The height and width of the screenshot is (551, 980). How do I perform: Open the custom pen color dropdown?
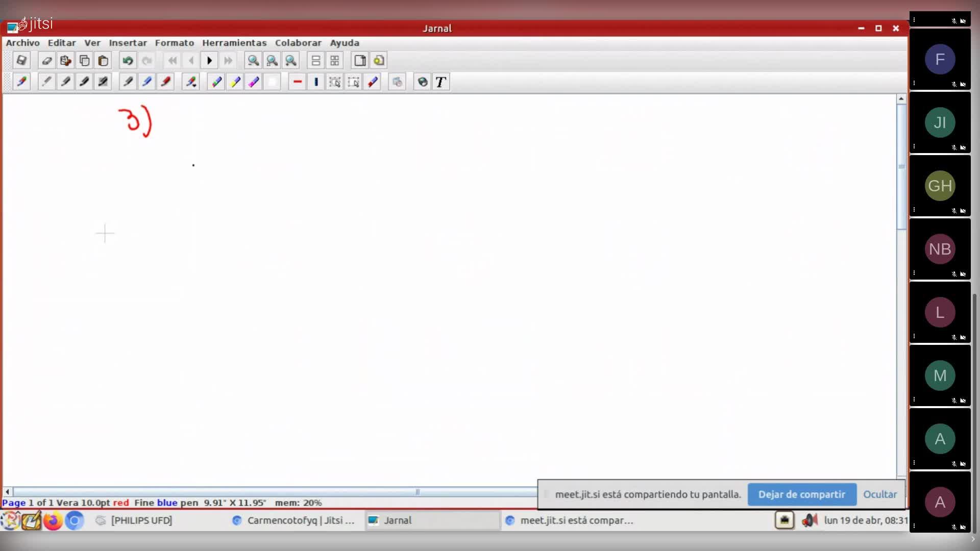(x=191, y=82)
